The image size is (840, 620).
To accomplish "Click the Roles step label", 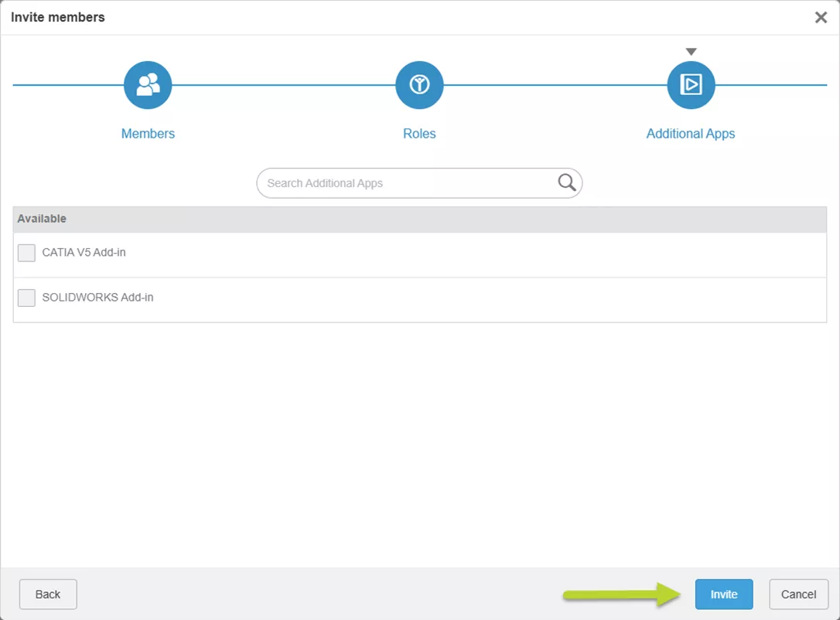I will (419, 133).
